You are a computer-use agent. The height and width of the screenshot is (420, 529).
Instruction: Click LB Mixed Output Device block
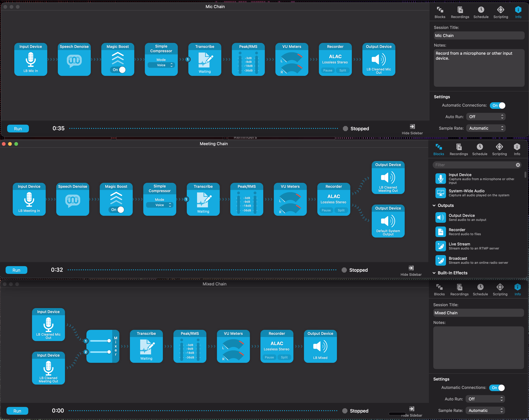point(320,346)
